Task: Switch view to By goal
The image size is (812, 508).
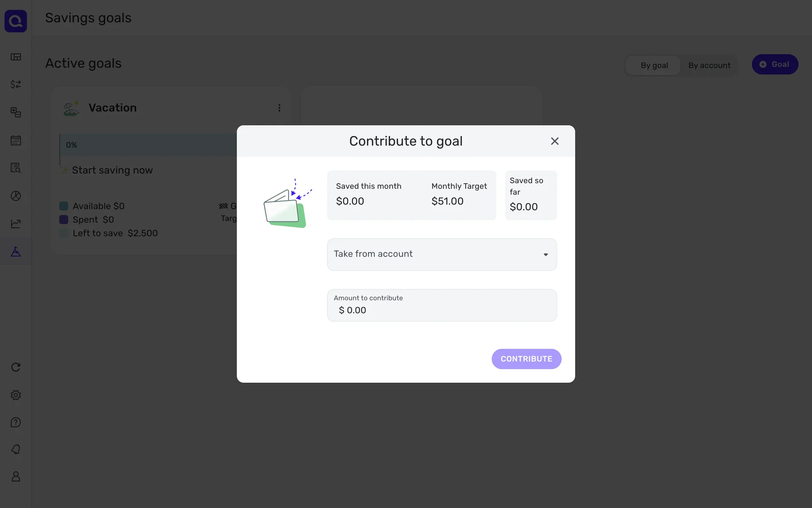Action: tap(654, 65)
